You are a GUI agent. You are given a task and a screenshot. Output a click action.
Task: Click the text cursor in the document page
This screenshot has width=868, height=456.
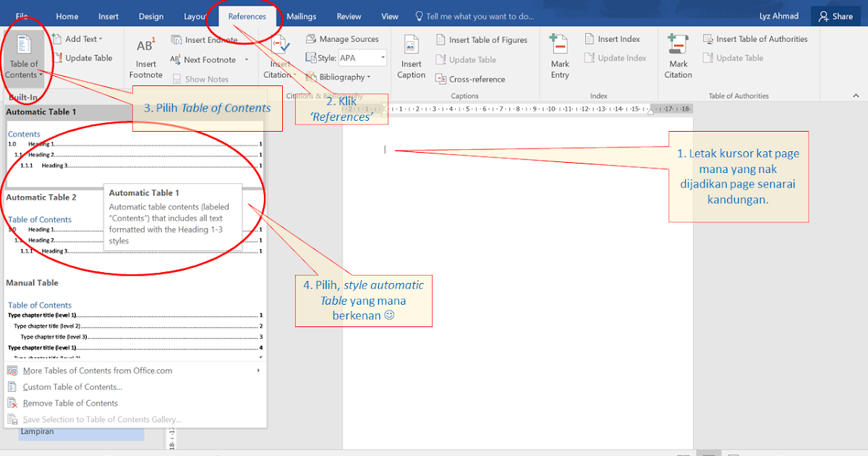click(x=385, y=149)
